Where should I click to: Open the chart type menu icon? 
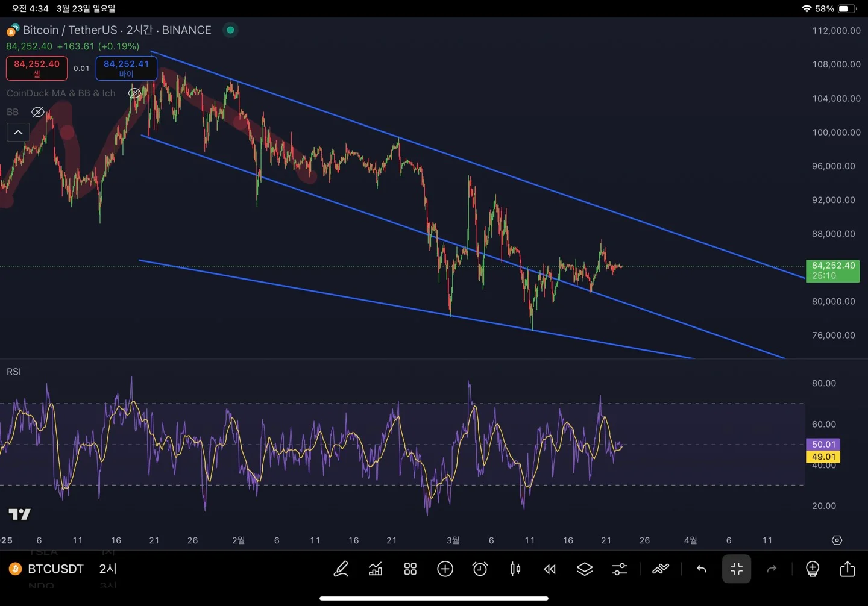pyautogui.click(x=376, y=569)
